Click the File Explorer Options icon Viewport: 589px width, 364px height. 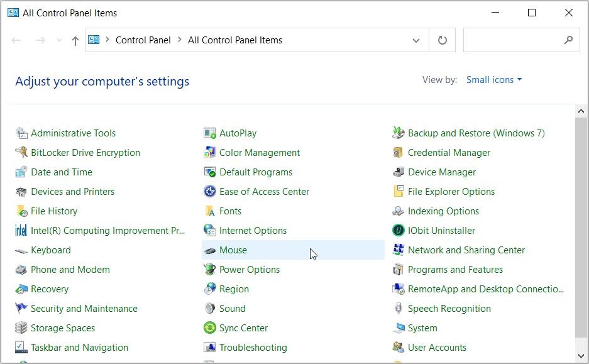399,192
